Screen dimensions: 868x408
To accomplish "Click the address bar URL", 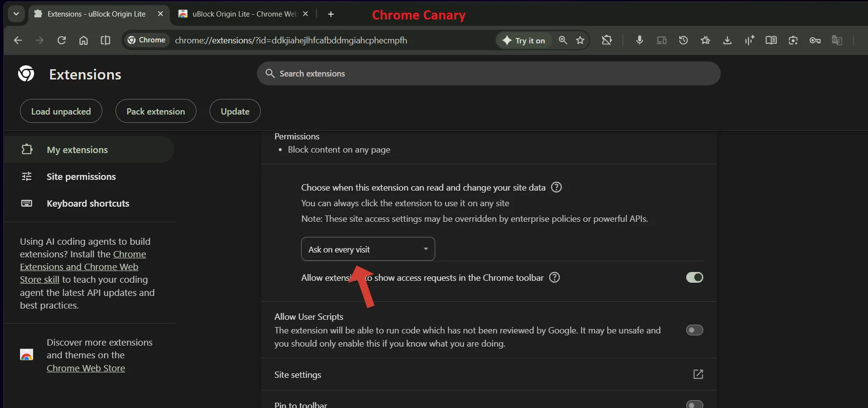I will click(291, 40).
